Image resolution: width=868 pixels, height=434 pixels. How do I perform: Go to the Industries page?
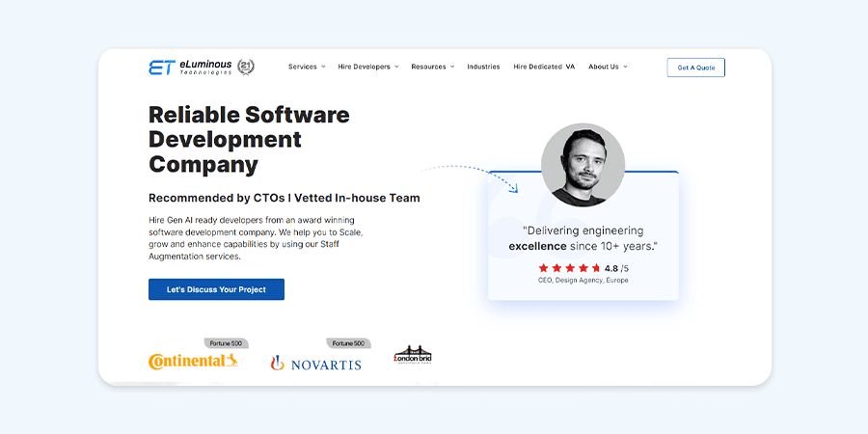point(483,67)
